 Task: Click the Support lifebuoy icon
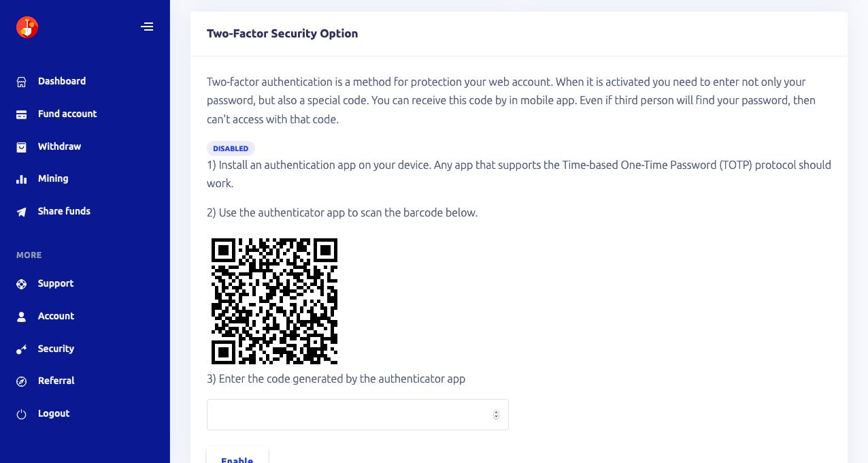coord(22,284)
